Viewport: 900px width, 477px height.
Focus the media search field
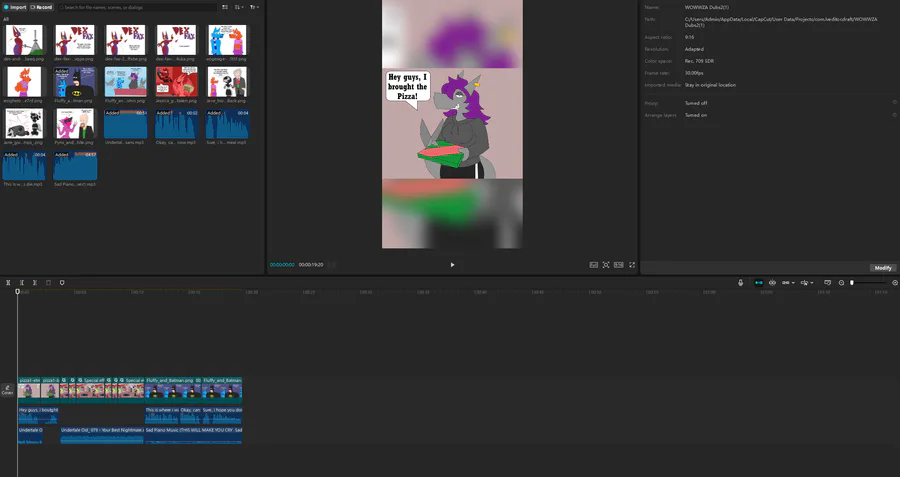[137, 7]
